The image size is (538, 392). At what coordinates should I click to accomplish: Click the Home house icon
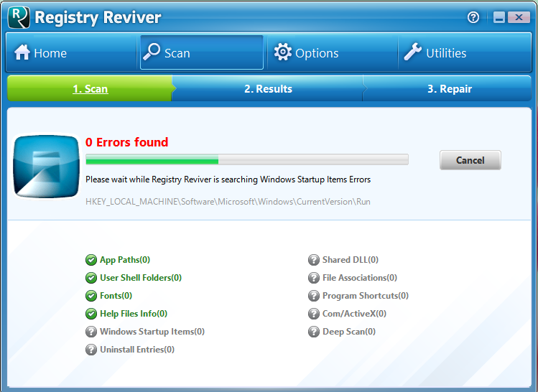(x=22, y=52)
